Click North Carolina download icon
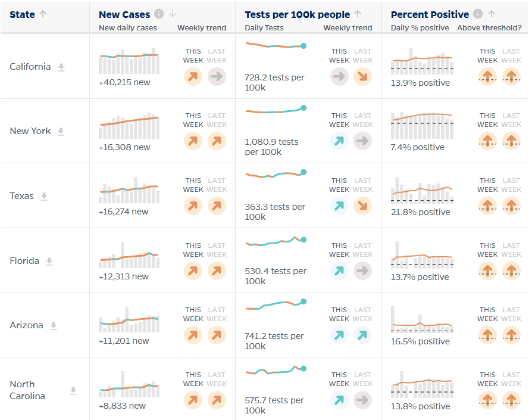 tap(73, 390)
